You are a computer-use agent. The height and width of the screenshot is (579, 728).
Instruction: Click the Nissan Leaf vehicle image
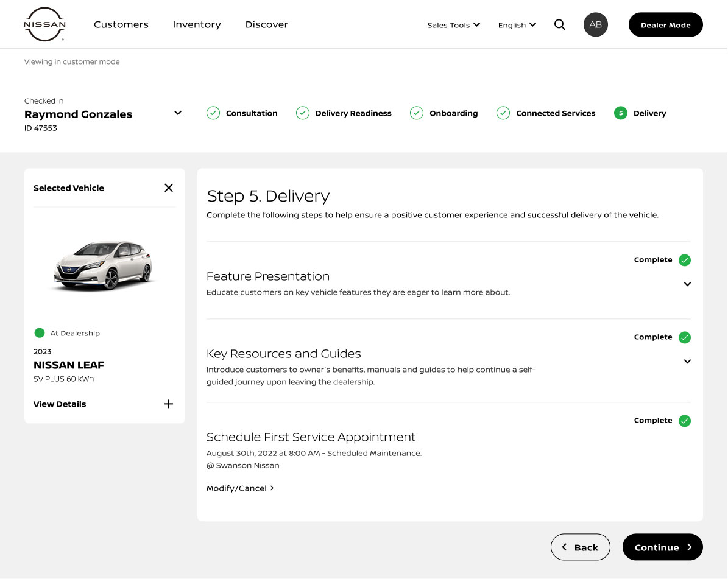point(102,265)
